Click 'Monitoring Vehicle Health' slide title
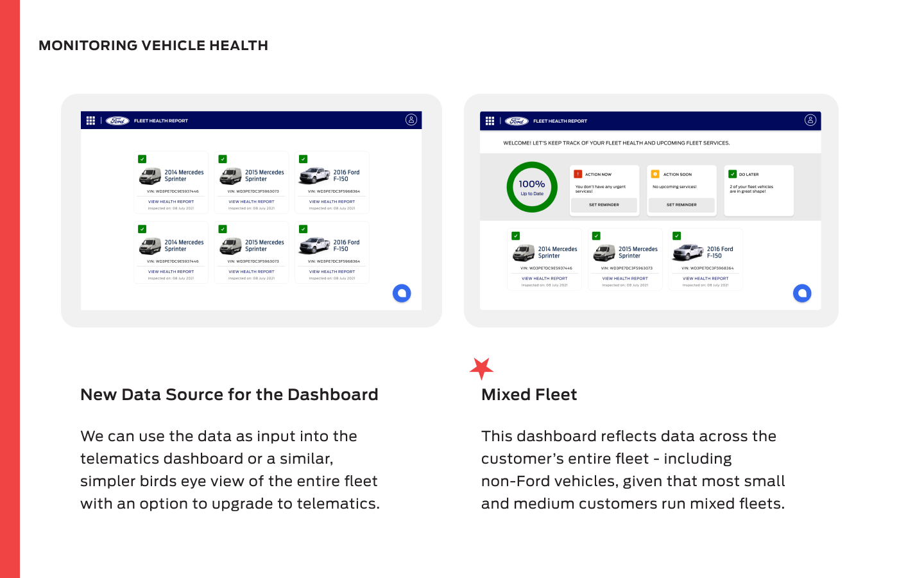Image resolution: width=924 pixels, height=578 pixels. click(x=153, y=46)
